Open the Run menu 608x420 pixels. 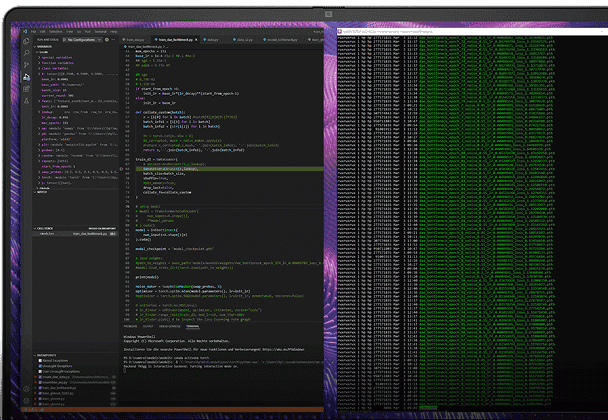(88, 31)
